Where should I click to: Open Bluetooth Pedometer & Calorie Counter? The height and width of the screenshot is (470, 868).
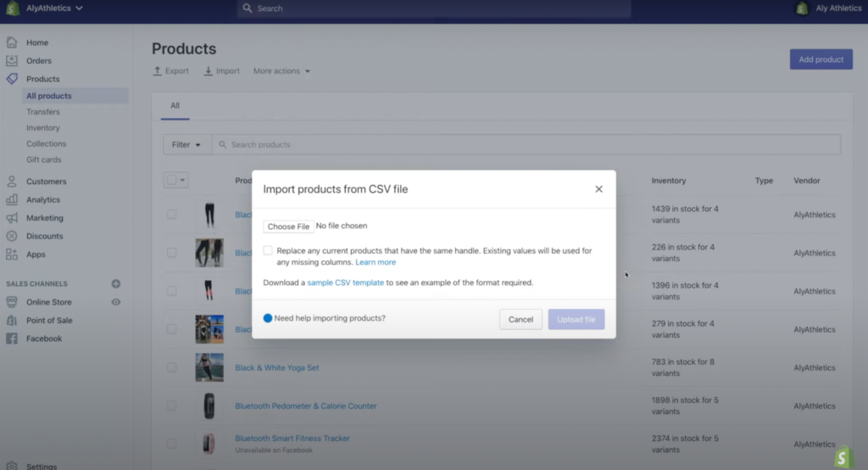click(305, 406)
